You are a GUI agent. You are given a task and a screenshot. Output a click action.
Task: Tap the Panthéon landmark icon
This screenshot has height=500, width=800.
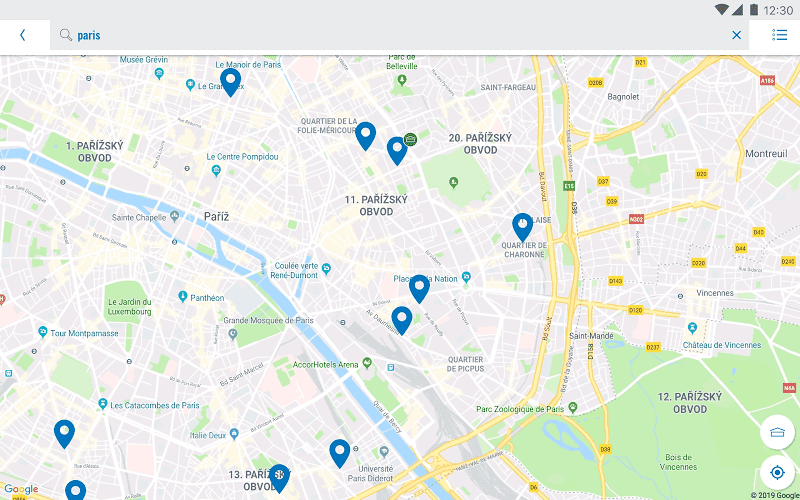pos(183,296)
